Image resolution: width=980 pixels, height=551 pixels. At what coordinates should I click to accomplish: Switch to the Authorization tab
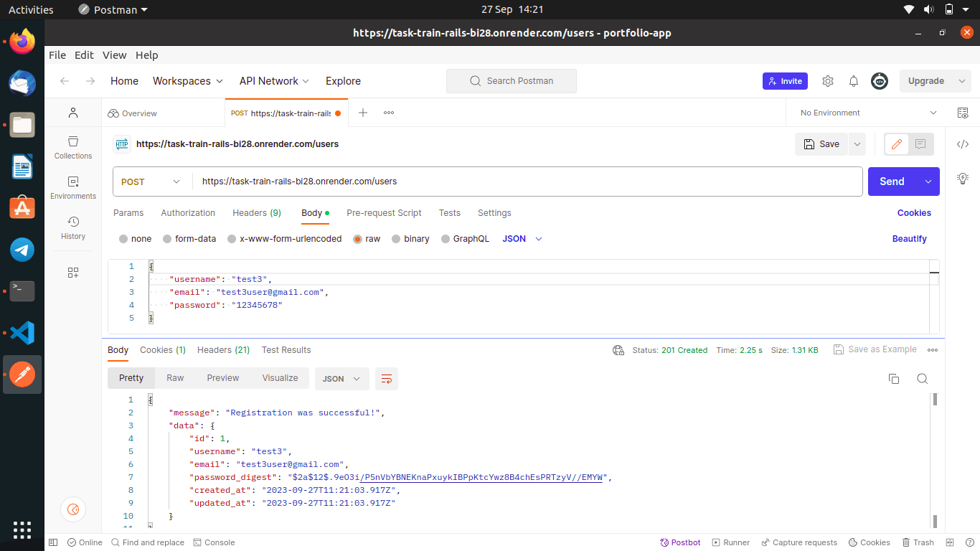coord(188,213)
